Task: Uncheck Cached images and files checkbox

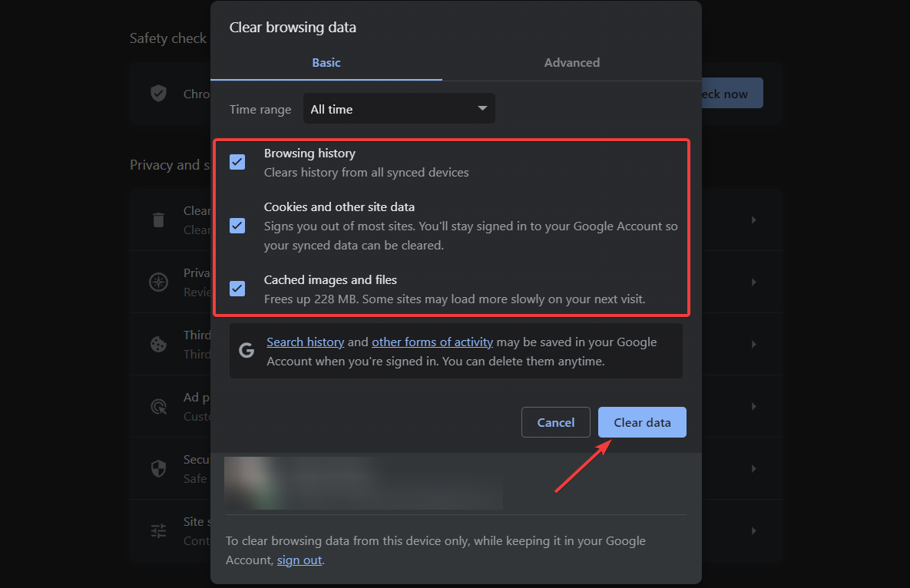Action: [237, 289]
